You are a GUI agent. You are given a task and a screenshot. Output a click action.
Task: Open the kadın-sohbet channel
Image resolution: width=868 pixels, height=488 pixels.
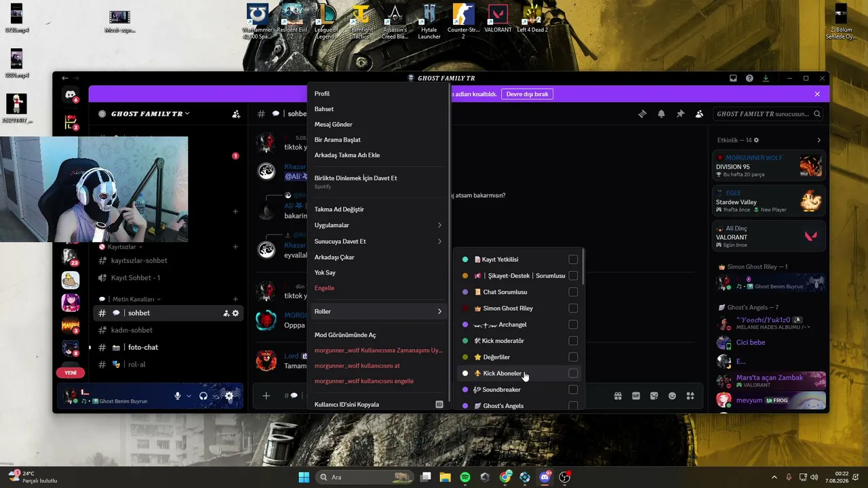(168, 330)
